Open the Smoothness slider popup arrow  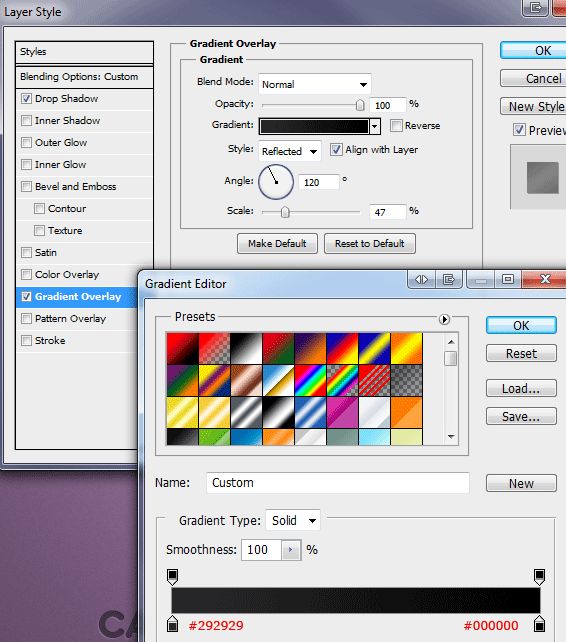(291, 549)
